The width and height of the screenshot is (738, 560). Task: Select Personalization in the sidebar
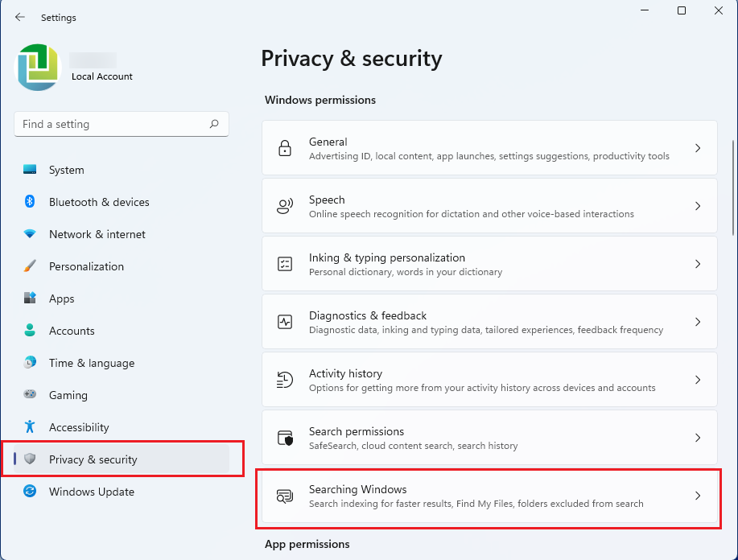122,266
